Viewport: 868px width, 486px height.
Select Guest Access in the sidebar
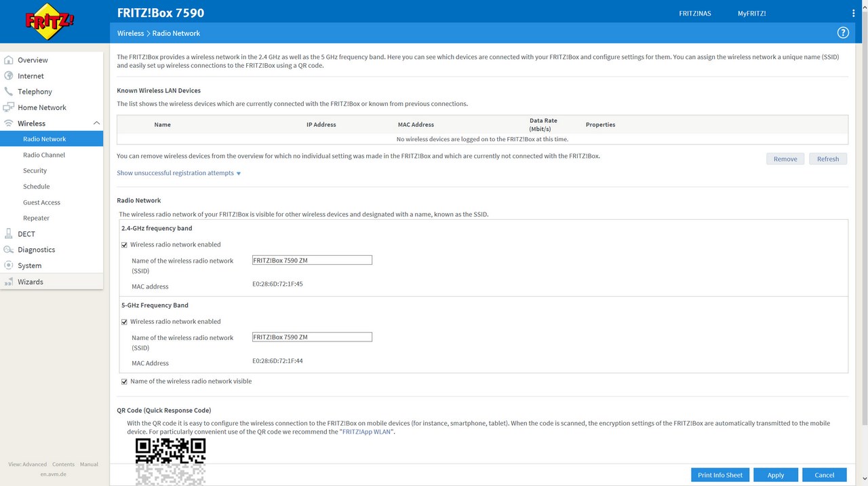(x=41, y=202)
